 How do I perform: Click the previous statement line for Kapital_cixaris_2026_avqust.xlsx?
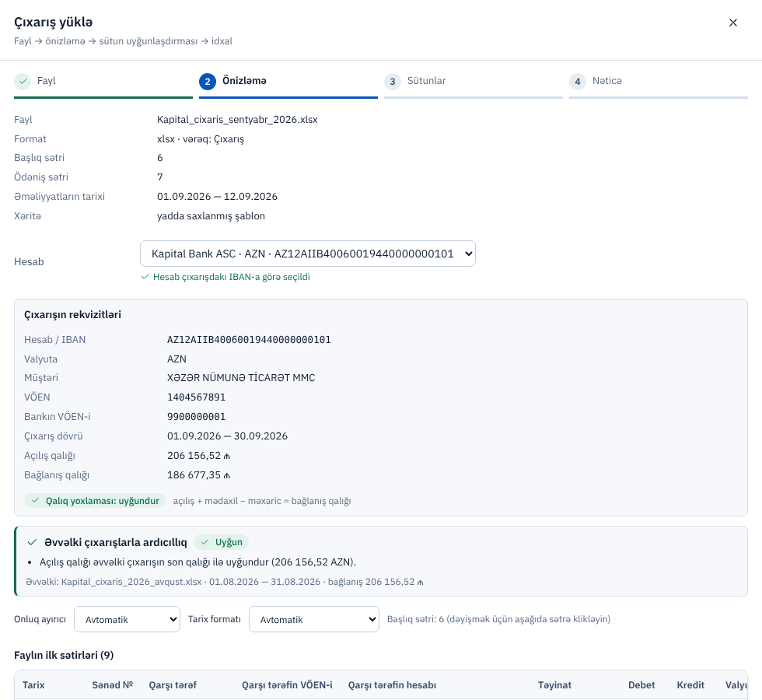point(225,582)
